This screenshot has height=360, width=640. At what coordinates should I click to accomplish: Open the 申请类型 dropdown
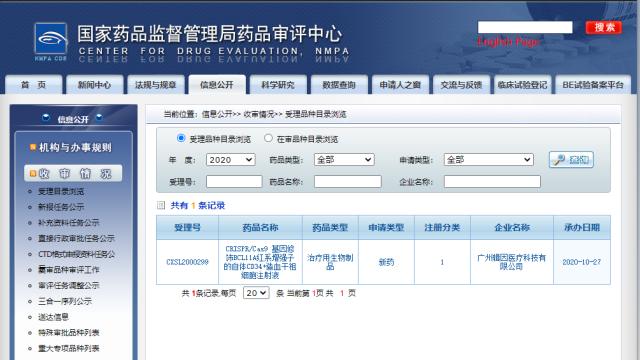(489, 160)
